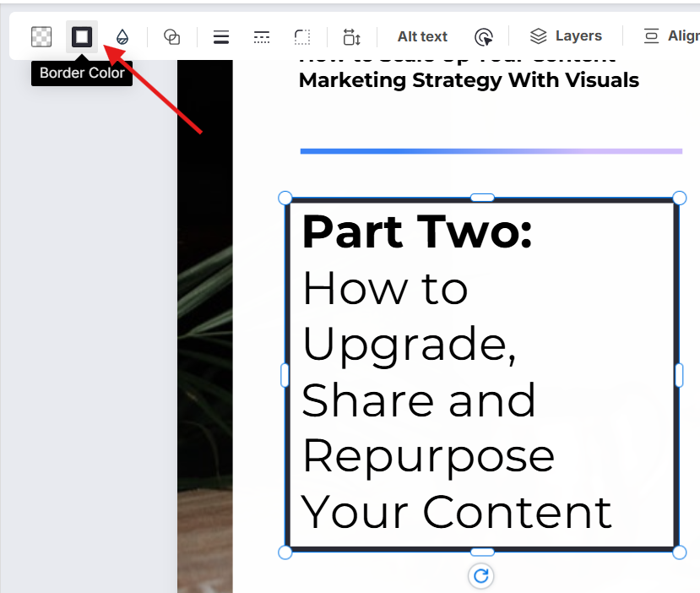Choose the border dash style icon
This screenshot has height=593, width=700.
tap(262, 37)
